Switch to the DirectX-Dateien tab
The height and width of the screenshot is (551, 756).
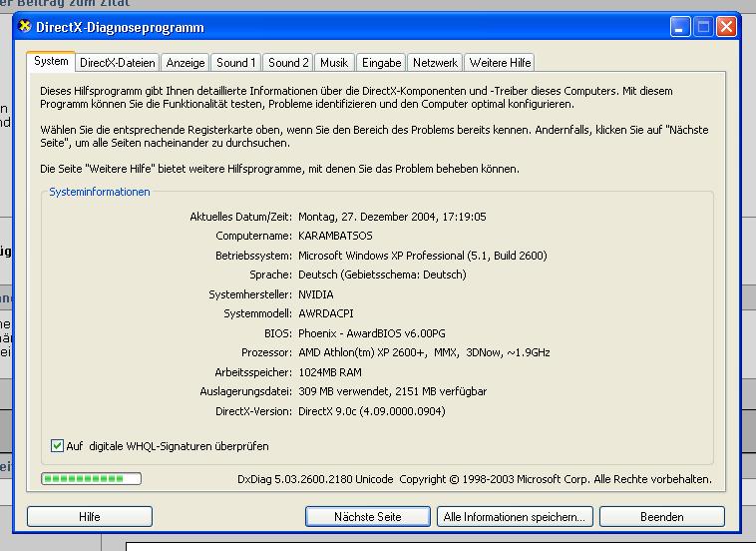(118, 63)
